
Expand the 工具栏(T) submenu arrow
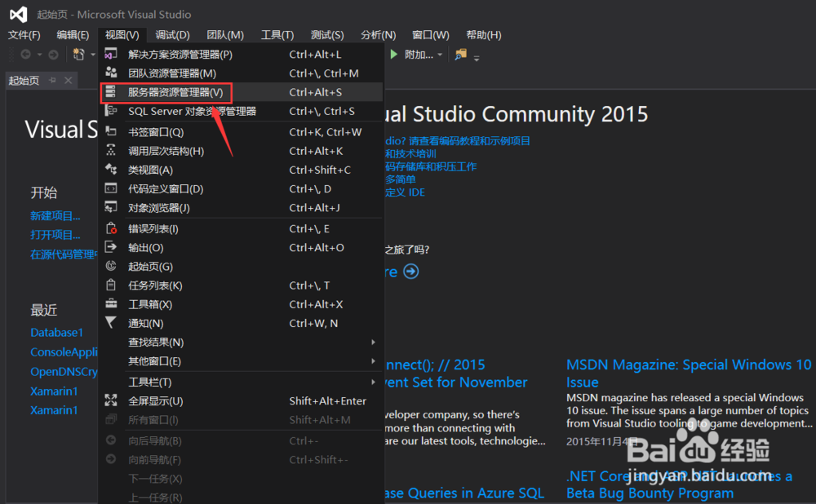click(373, 382)
